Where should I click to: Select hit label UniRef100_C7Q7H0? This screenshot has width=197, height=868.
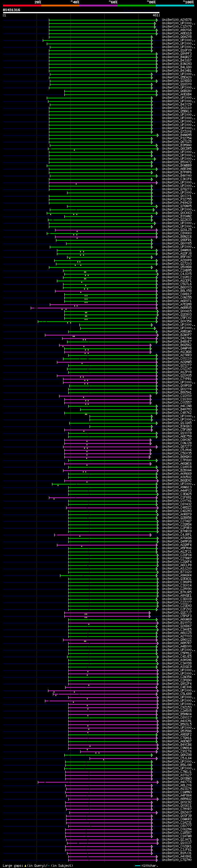(177, 860)
